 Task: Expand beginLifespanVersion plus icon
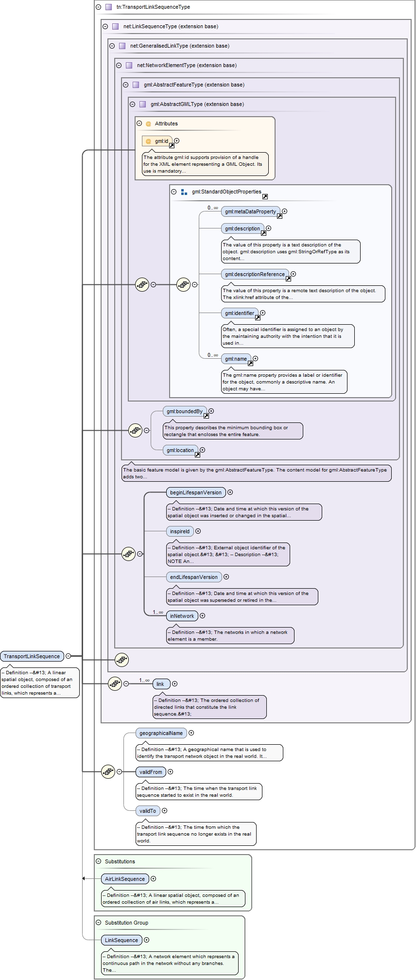click(x=230, y=492)
